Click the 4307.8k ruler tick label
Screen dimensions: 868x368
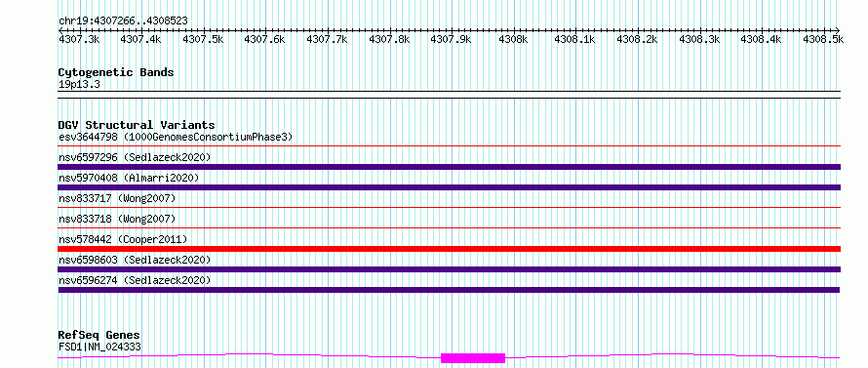click(389, 39)
